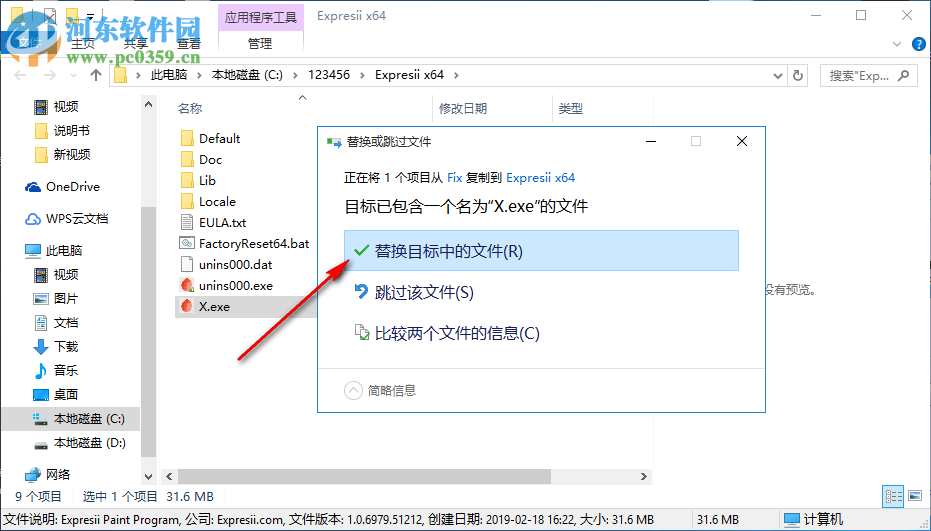Replace the file in destination
The image size is (931, 531).
tap(541, 251)
